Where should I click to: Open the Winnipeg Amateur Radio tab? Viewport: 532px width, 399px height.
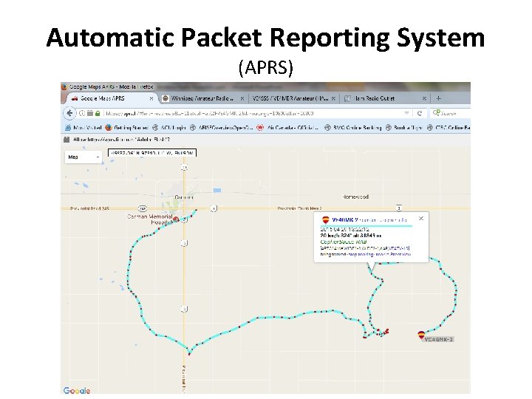click(x=202, y=98)
